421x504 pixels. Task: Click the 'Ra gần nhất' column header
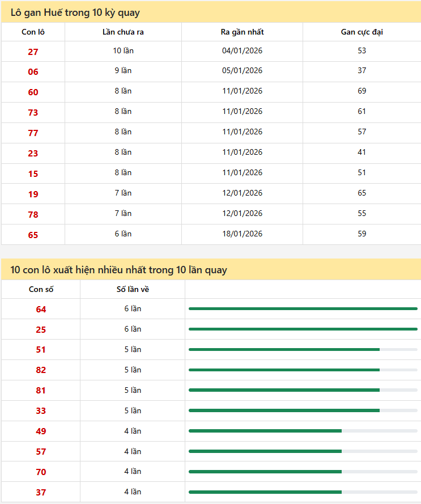point(242,32)
